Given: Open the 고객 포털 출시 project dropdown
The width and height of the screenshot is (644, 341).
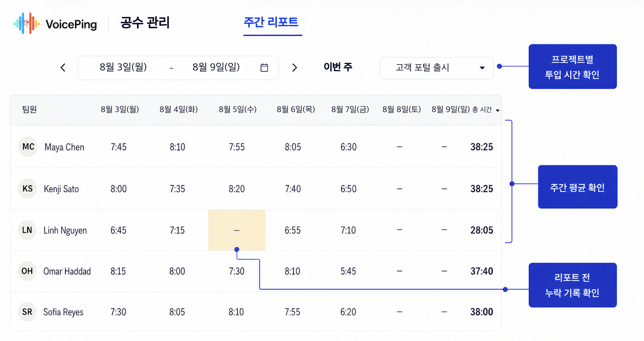Looking at the screenshot, I should point(436,68).
